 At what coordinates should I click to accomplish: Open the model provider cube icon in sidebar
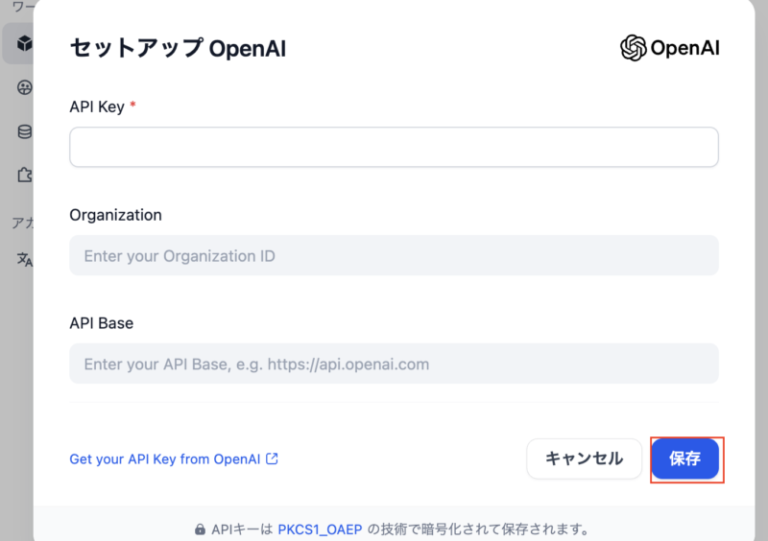tap(24, 44)
